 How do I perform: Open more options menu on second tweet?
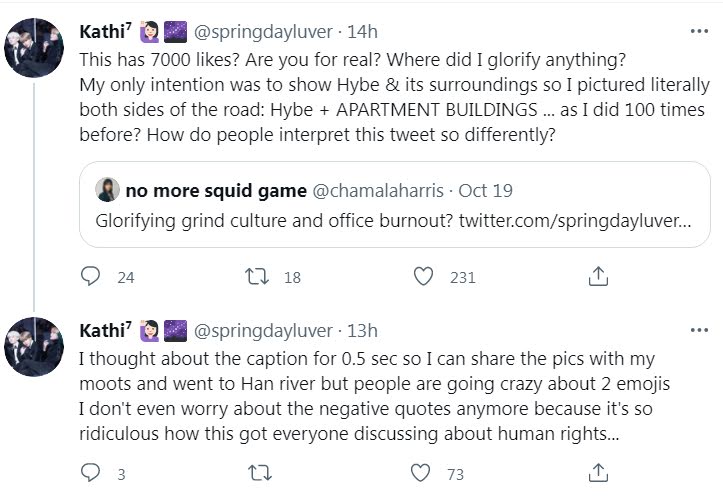(x=698, y=330)
